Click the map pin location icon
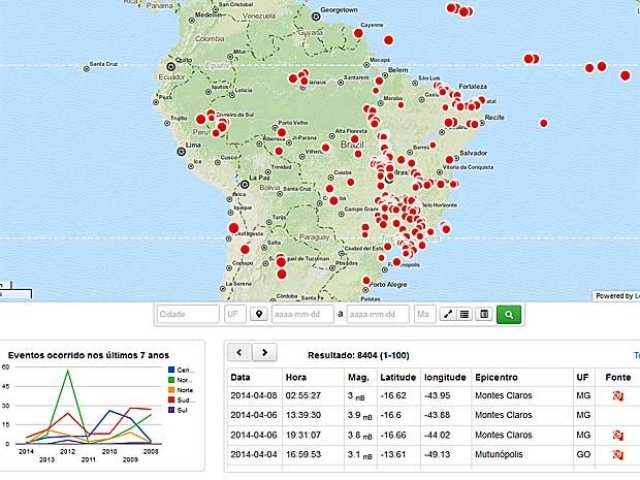The image size is (640, 480). [259, 314]
